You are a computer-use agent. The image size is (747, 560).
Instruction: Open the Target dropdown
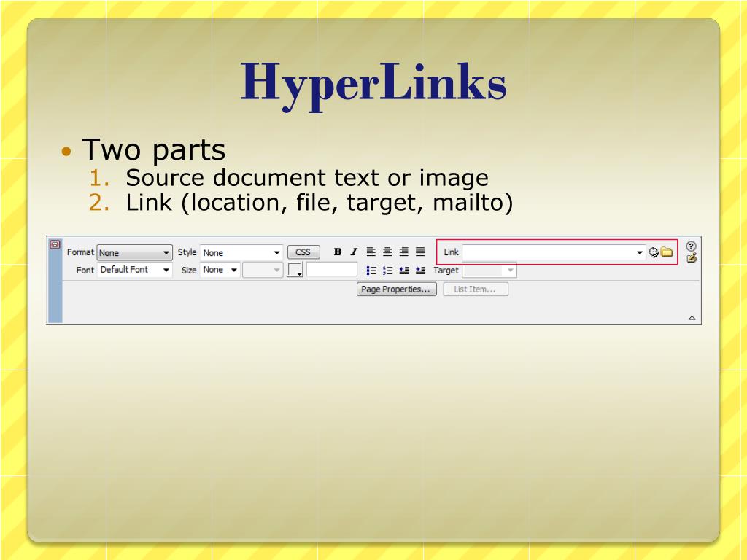pos(489,271)
